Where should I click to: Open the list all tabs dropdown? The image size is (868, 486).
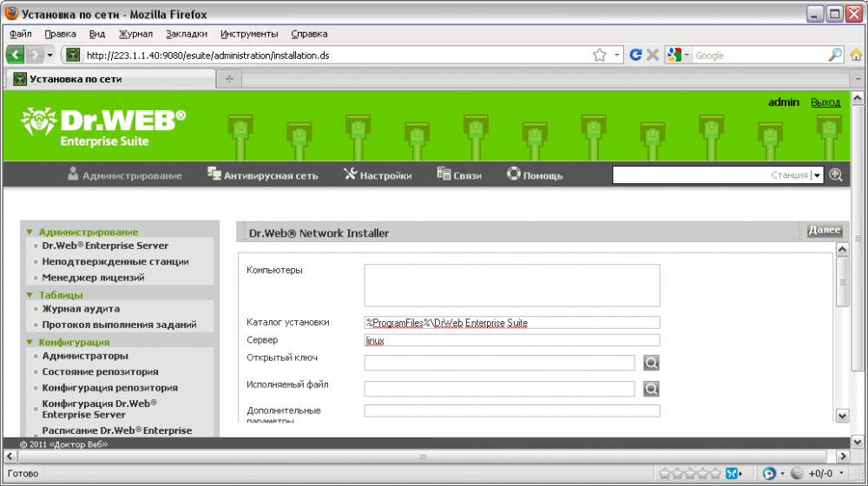(x=858, y=79)
